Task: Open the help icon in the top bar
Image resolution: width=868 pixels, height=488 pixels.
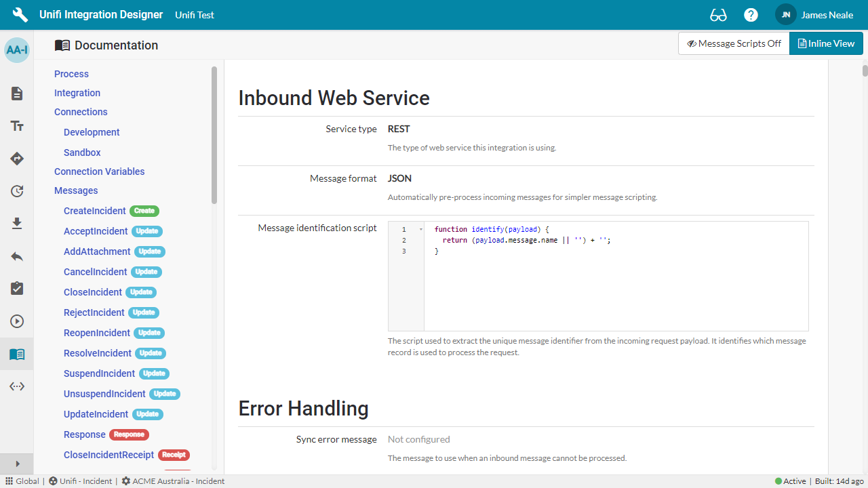Action: 751,14
